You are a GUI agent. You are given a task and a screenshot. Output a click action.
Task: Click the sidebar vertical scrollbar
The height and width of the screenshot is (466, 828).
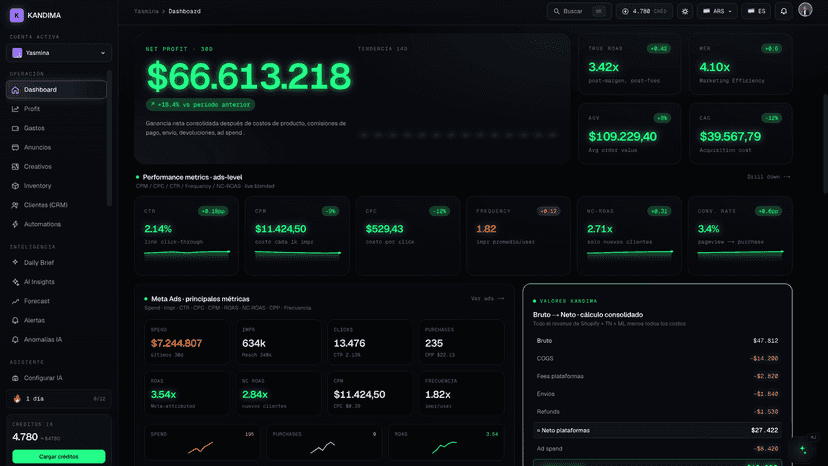[109, 137]
